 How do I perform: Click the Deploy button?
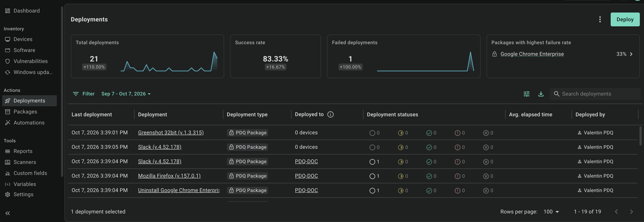point(625,20)
